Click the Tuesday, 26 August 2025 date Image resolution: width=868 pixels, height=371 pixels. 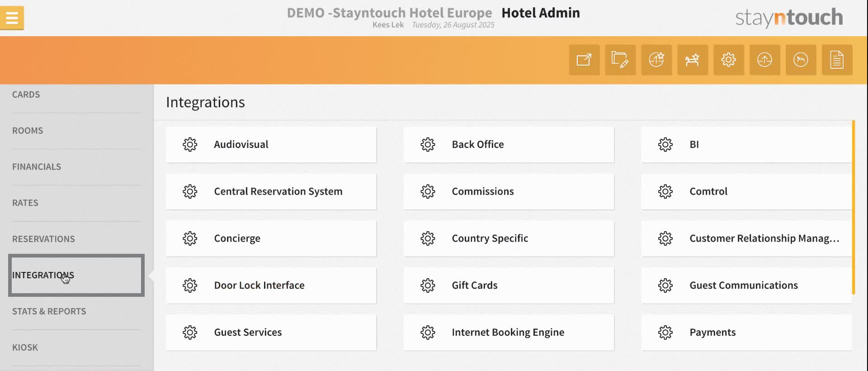pyautogui.click(x=453, y=25)
